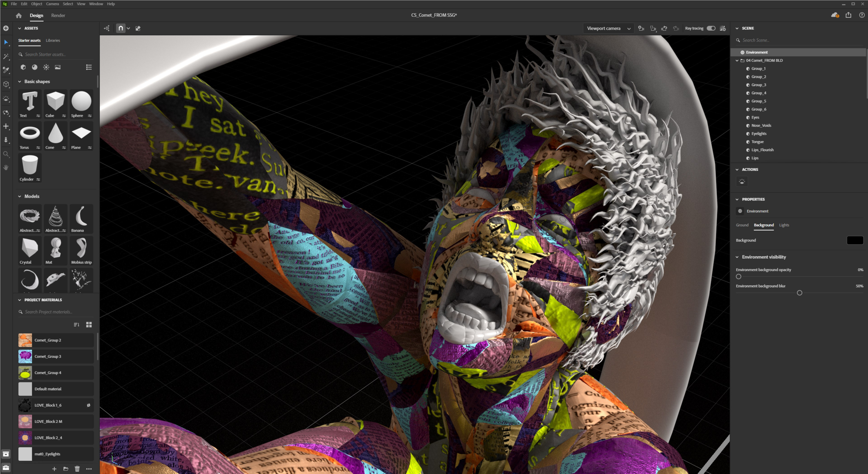Click the Help question mark icon

[862, 15]
